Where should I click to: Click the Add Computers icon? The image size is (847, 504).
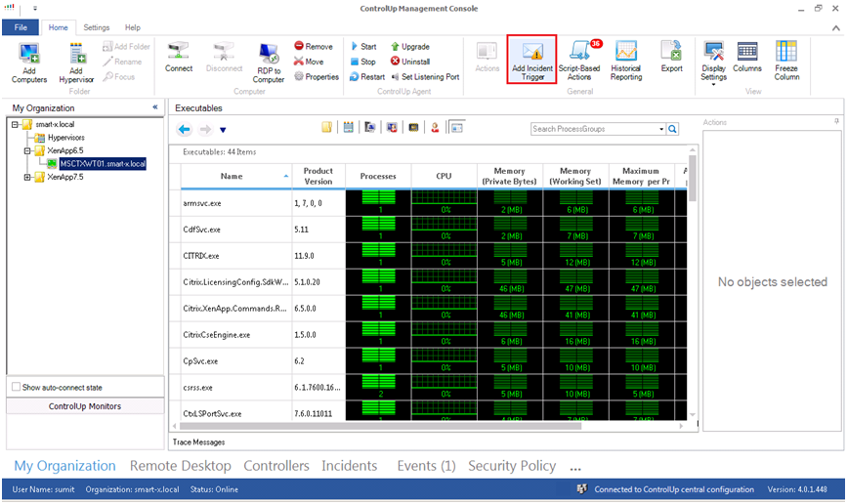click(x=29, y=63)
